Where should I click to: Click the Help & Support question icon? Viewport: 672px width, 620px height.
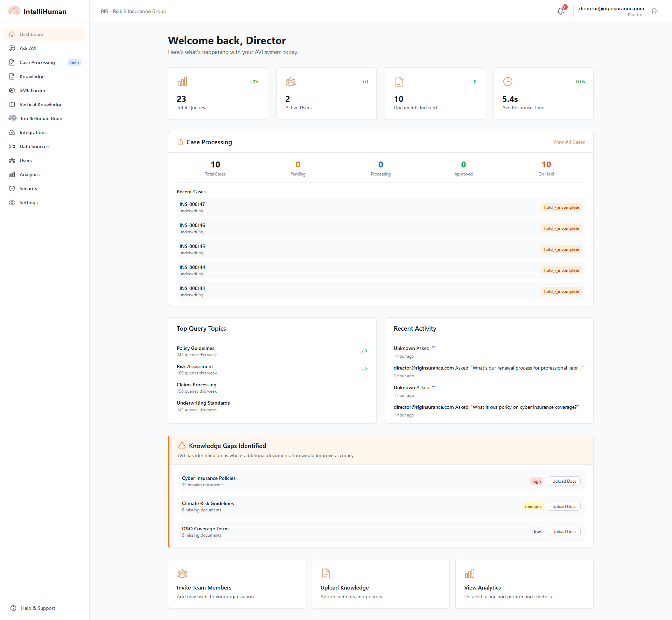click(x=13, y=608)
